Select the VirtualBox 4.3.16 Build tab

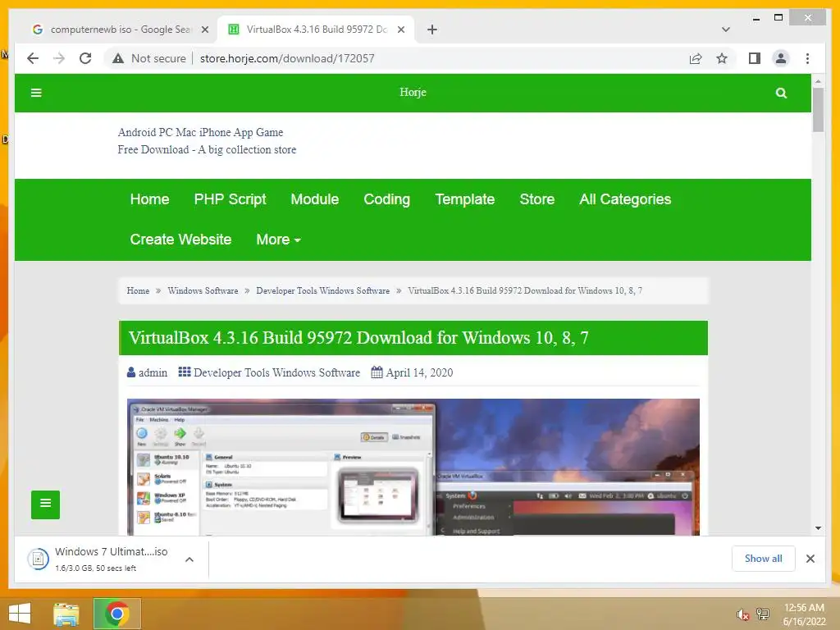pos(316,30)
